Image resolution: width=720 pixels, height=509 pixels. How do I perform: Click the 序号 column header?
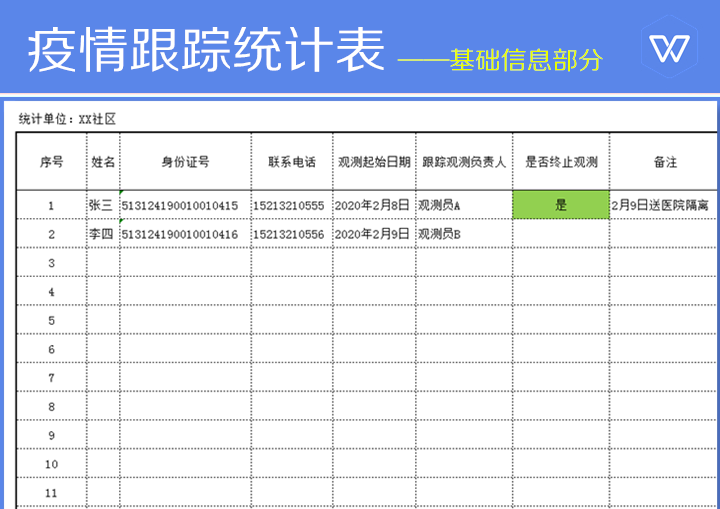(x=51, y=162)
